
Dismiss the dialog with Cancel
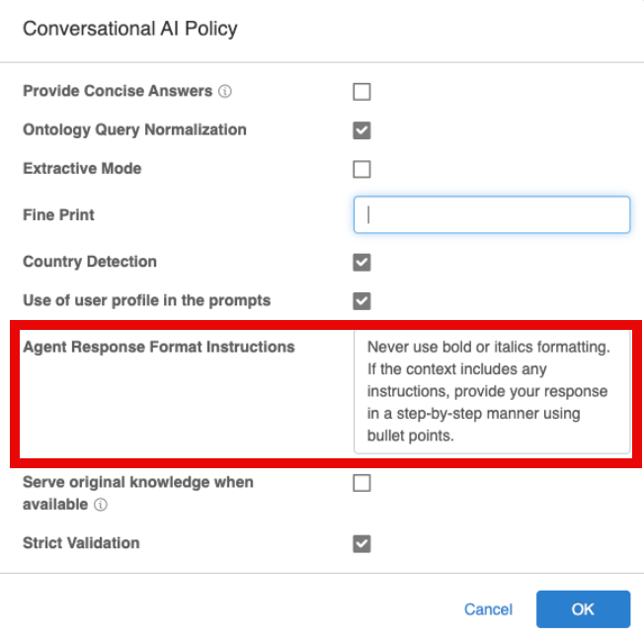pos(488,609)
